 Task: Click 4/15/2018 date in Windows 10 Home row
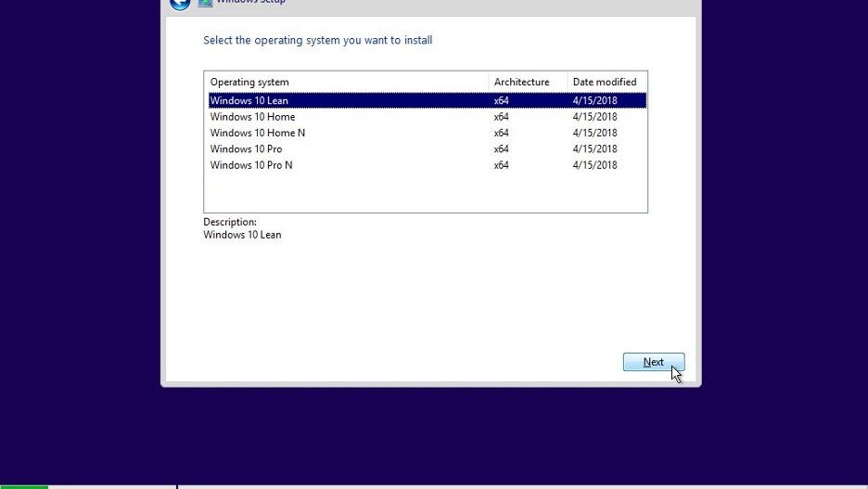[594, 117]
